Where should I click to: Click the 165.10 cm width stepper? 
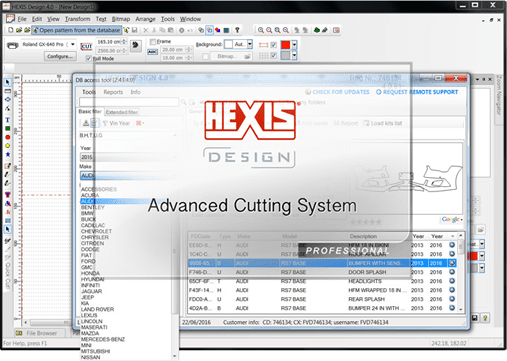pos(124,42)
